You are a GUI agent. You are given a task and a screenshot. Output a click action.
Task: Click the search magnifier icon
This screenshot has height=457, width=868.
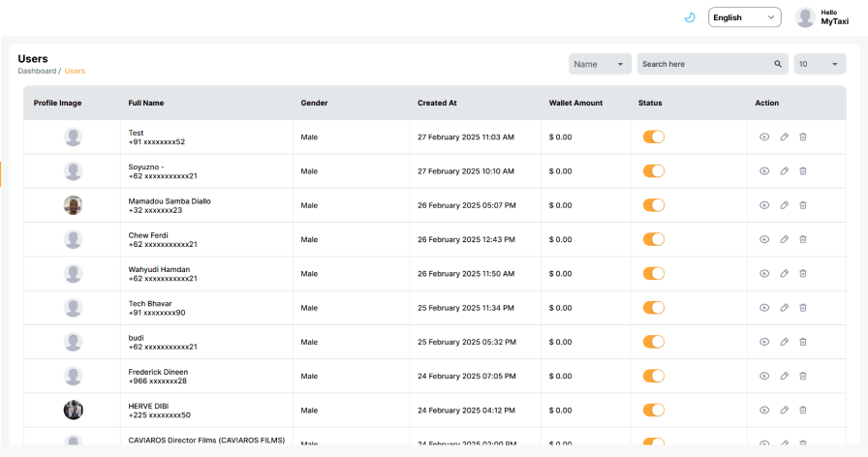click(x=778, y=64)
